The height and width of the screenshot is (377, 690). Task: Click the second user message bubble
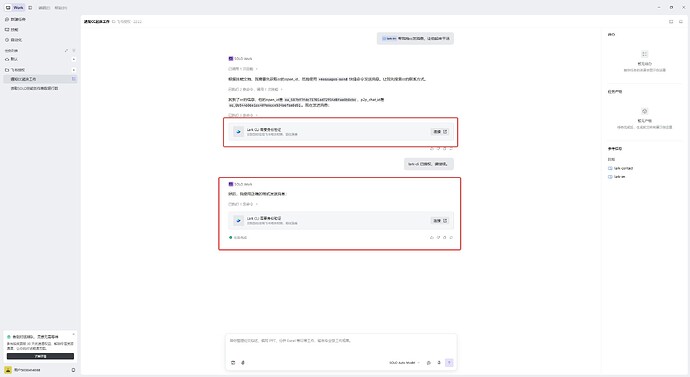pos(429,164)
